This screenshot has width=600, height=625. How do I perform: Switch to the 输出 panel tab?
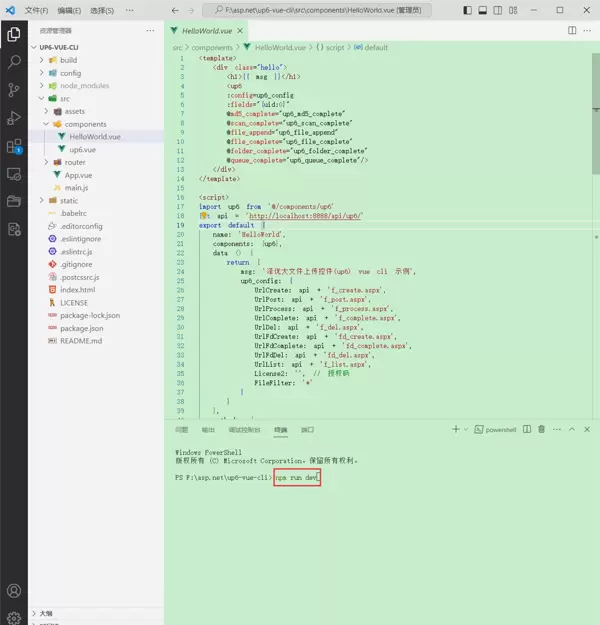click(x=208, y=429)
